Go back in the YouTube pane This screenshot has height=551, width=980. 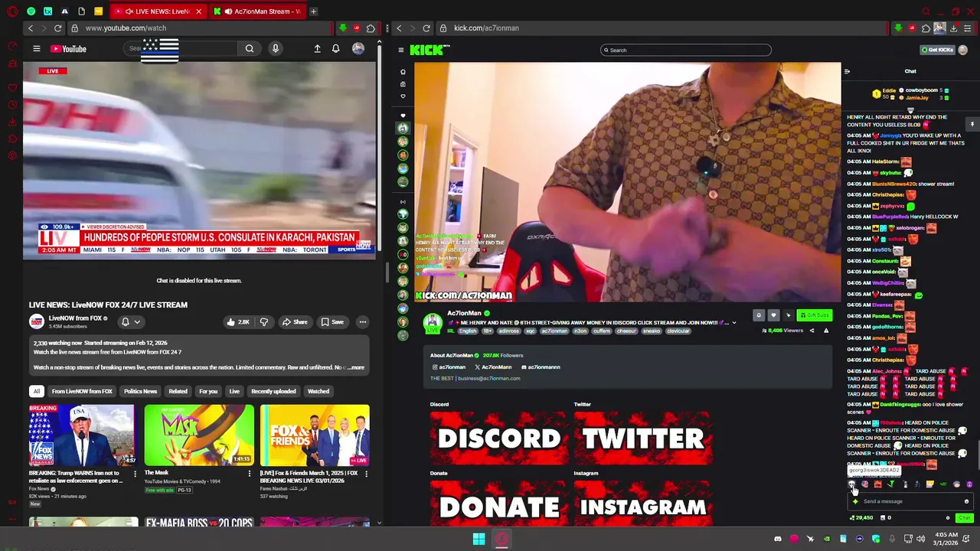point(31,28)
